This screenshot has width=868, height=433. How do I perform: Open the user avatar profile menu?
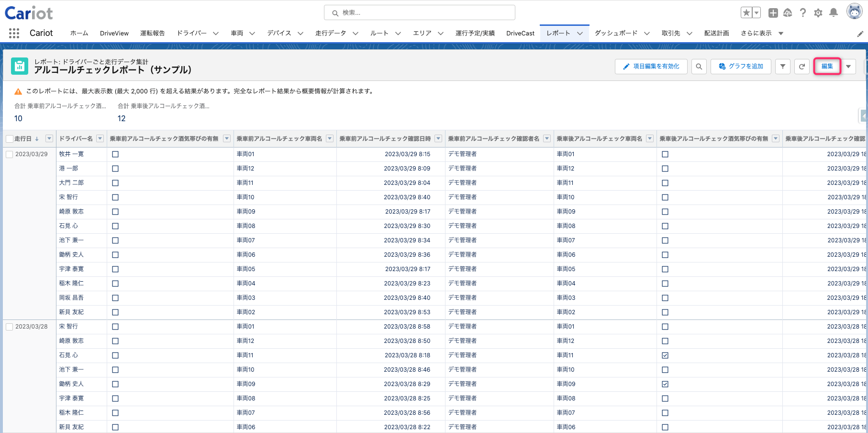click(x=854, y=11)
